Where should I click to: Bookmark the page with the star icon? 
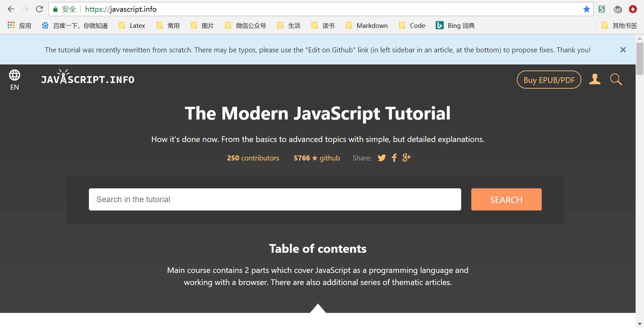(x=586, y=9)
